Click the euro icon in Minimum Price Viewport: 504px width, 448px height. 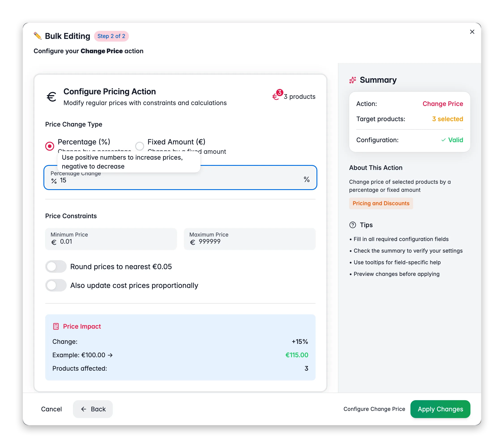[x=54, y=243]
